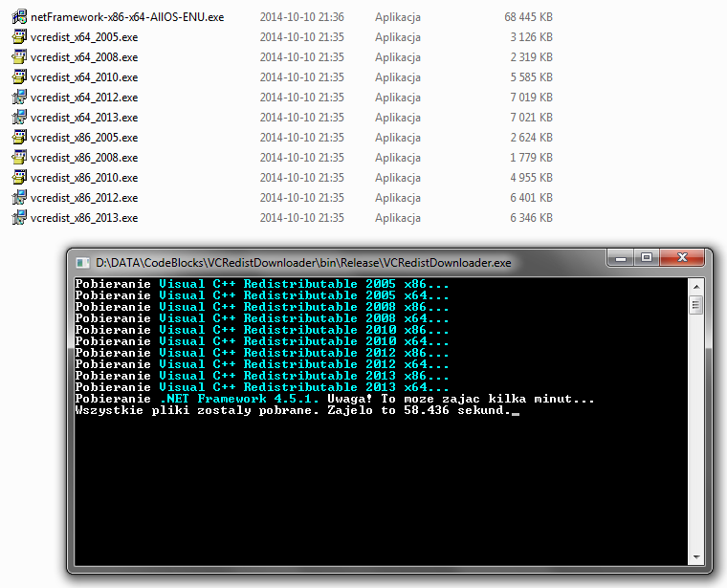Select file name vcredist_x64_2008.exe
Image resolution: width=727 pixels, height=588 pixels.
pyautogui.click(x=84, y=57)
